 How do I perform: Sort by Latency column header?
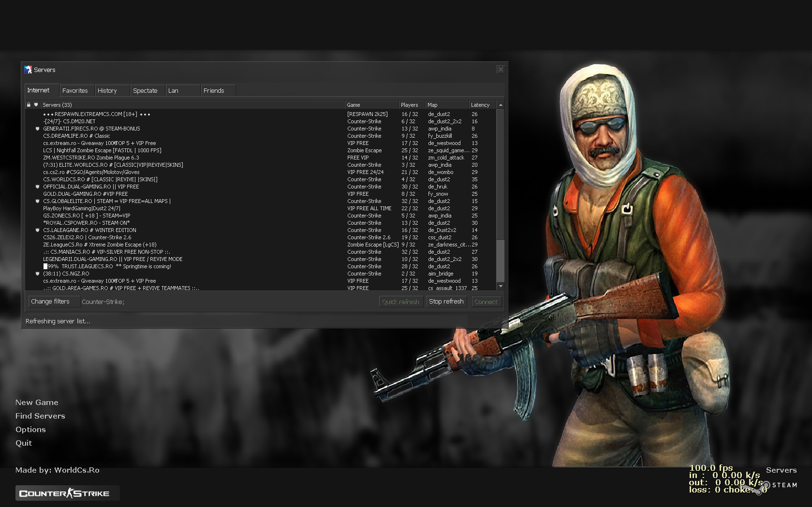(482, 105)
